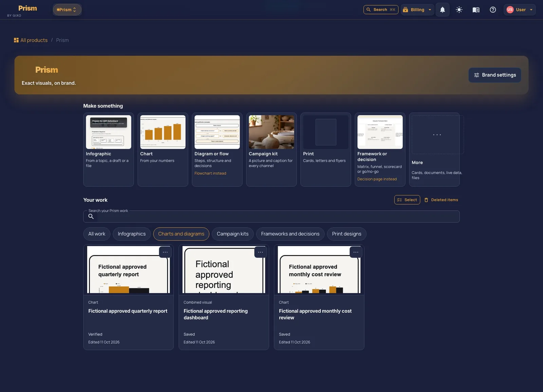The height and width of the screenshot is (392, 543).
Task: Select the Chart thumbnail
Action: coord(163,132)
